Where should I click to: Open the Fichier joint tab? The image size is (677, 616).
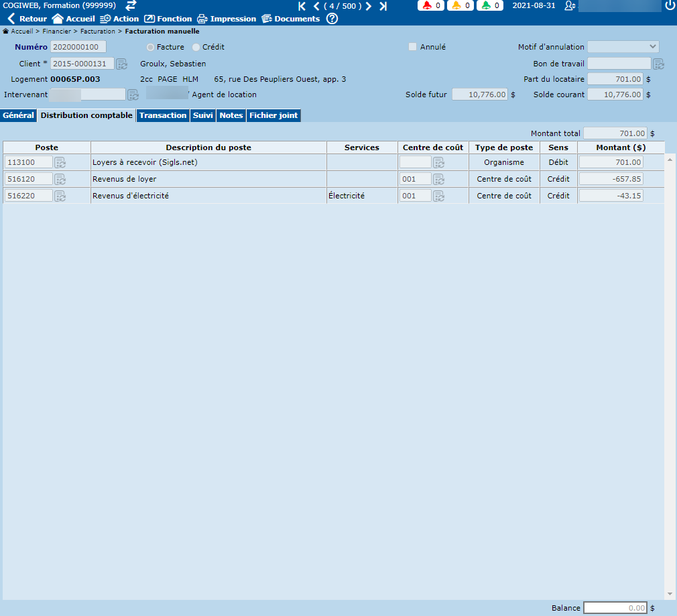pyautogui.click(x=273, y=115)
